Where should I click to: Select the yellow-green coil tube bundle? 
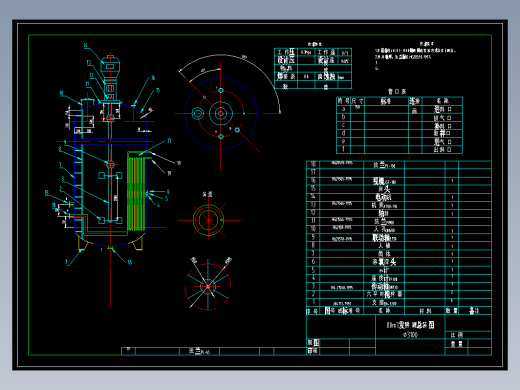tap(136, 192)
